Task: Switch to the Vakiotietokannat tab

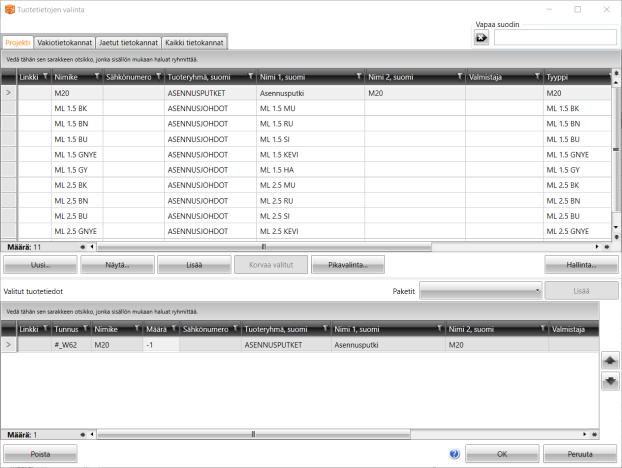Action: coord(63,43)
